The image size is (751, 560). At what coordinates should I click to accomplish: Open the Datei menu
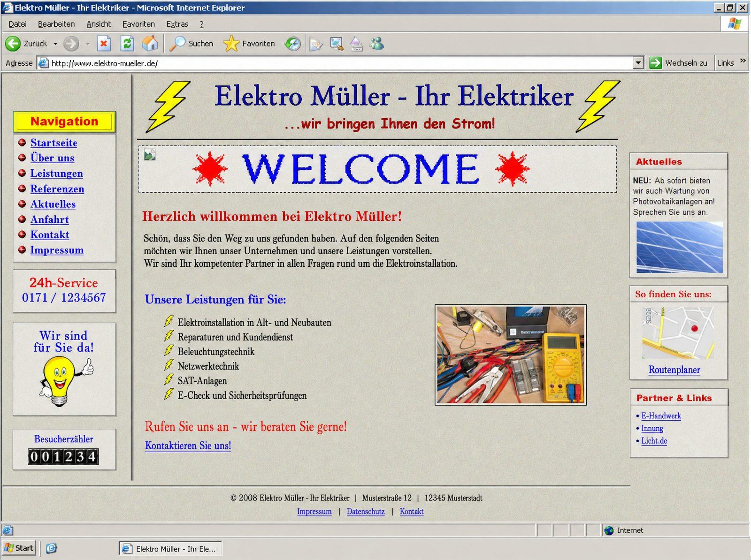click(17, 24)
